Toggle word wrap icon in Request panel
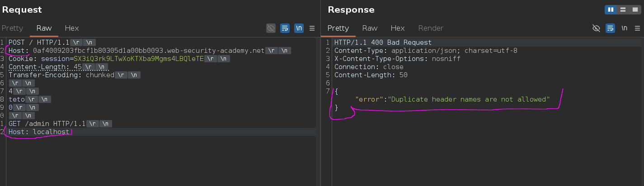Viewport: 644px width, 186px height. coord(285,28)
